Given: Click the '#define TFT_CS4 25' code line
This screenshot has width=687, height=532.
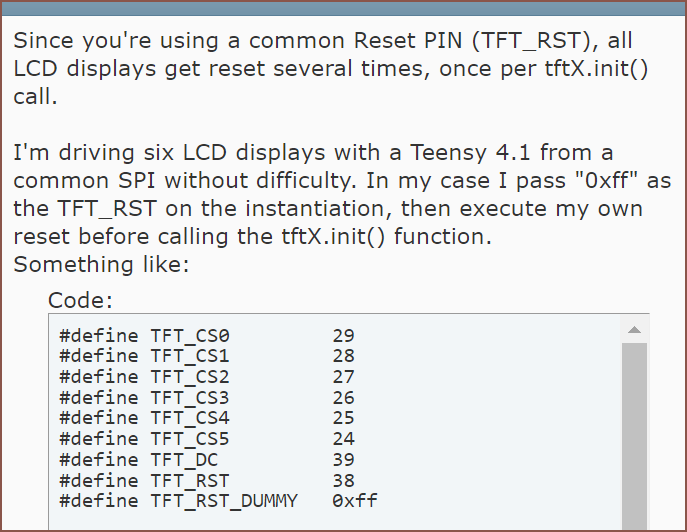Looking at the screenshot, I should pos(207,418).
